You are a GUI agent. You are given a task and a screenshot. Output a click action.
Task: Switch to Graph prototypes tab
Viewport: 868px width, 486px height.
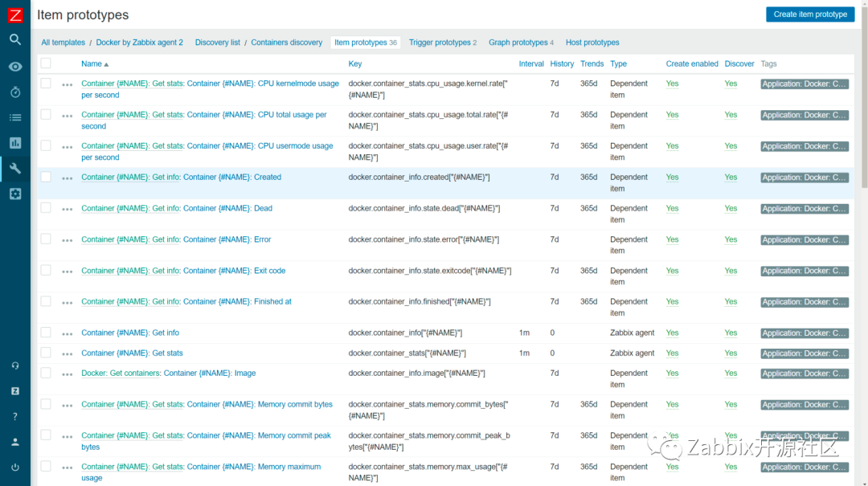521,43
